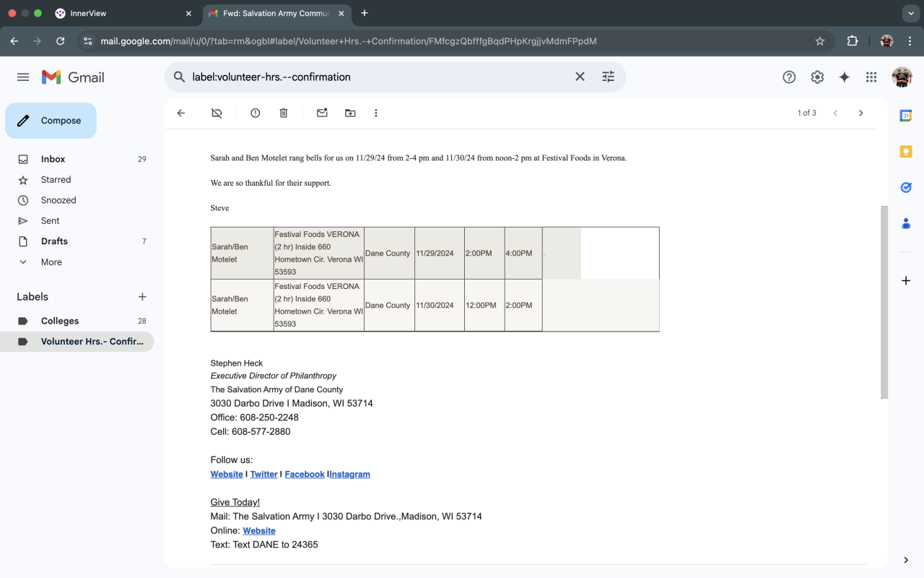
Task: Open Snoozed messages
Action: tap(77, 200)
